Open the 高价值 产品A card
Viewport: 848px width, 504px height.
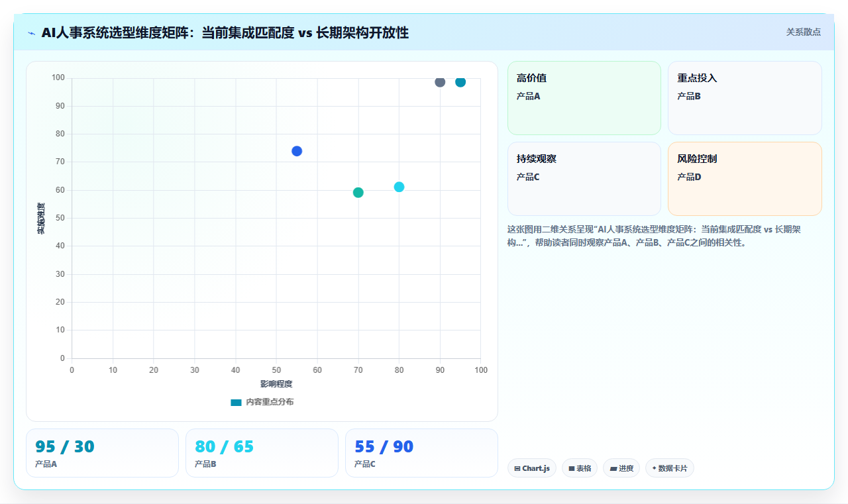tap(584, 98)
